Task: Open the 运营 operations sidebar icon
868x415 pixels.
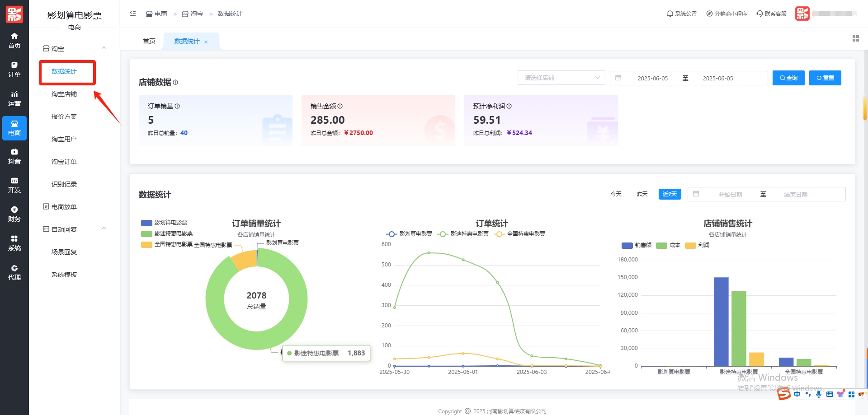Action: (14, 98)
